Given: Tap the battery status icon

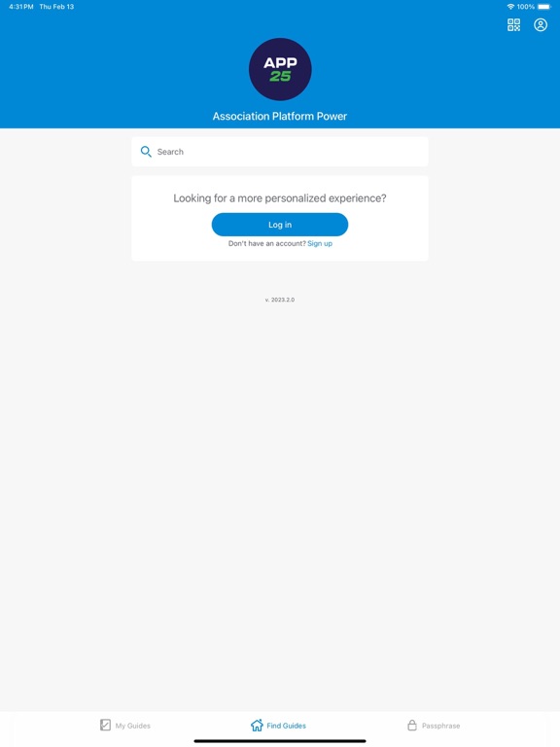Looking at the screenshot, I should (543, 7).
